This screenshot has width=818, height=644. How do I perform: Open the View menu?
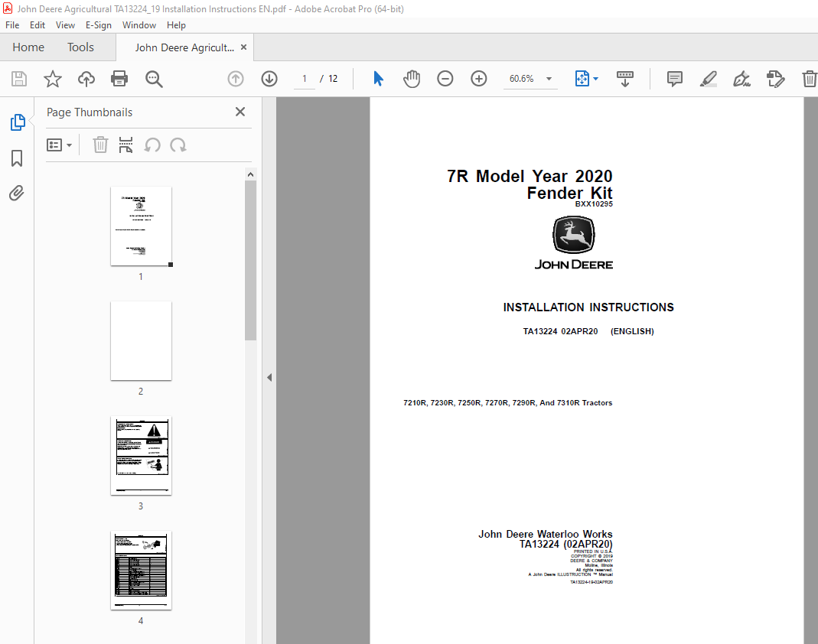coord(65,25)
